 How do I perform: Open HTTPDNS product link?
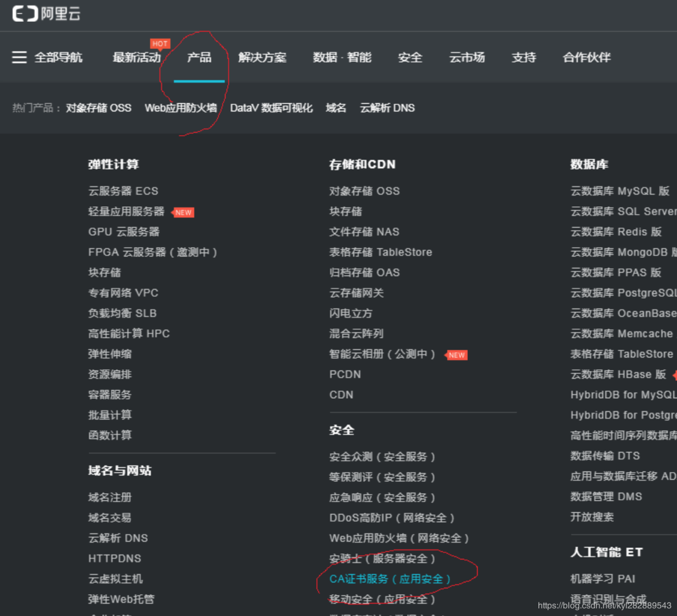tap(115, 559)
